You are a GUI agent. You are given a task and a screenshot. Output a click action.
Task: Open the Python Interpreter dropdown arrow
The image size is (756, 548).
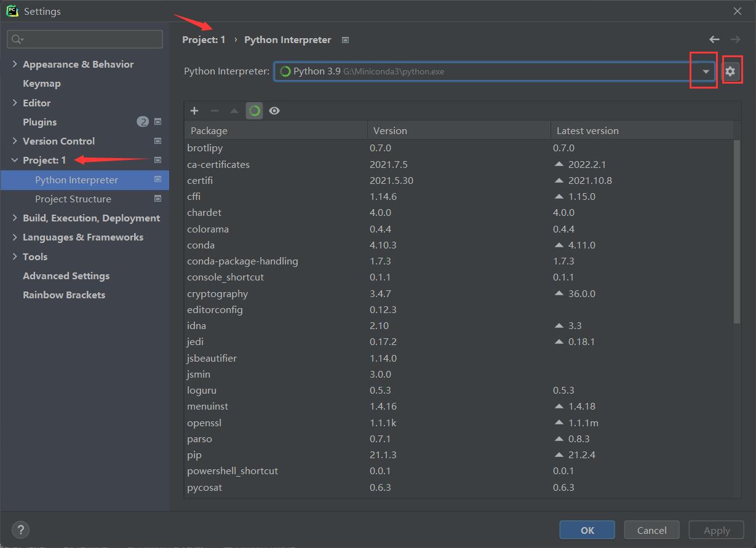[x=706, y=71]
